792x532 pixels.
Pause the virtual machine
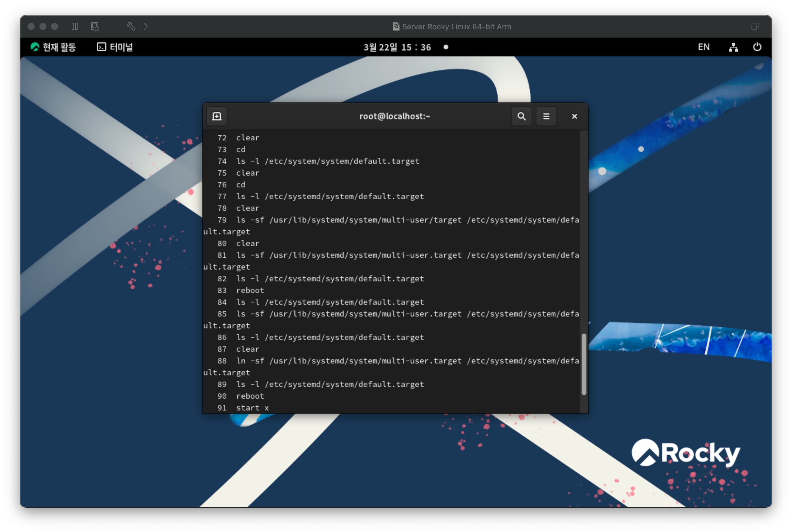point(75,26)
